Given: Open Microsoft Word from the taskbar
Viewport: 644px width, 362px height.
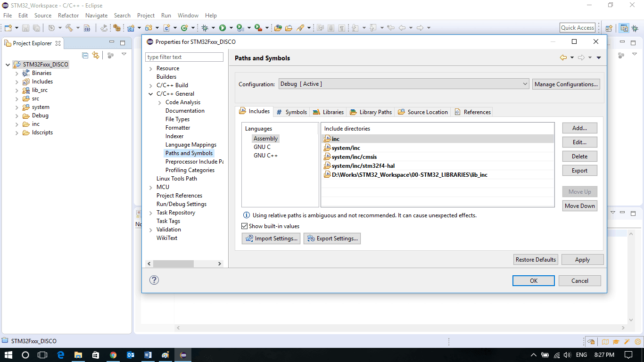Looking at the screenshot, I should pyautogui.click(x=148, y=354).
